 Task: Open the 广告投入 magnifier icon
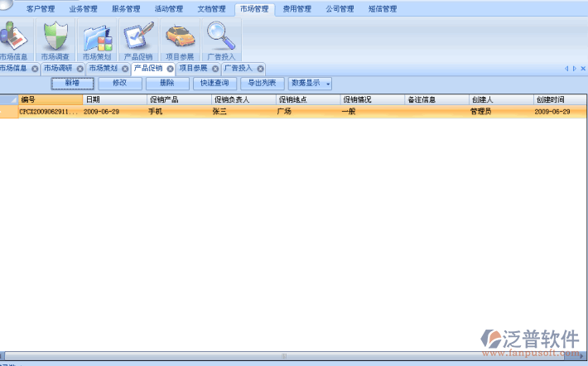coord(222,40)
